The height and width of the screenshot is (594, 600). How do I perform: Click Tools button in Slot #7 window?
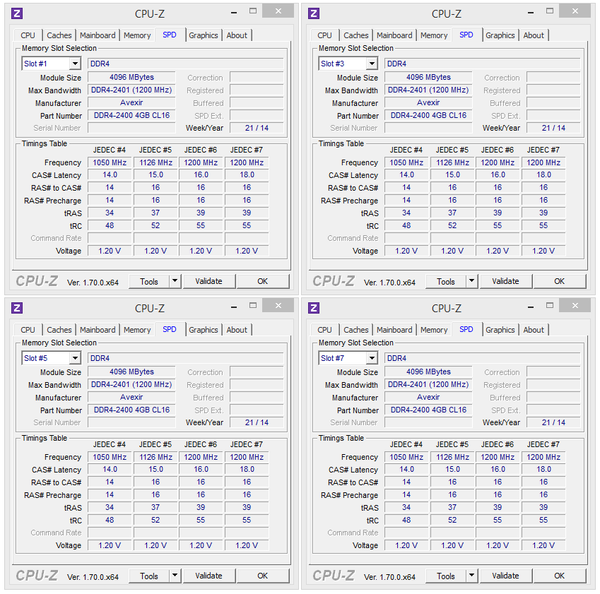coord(446,576)
